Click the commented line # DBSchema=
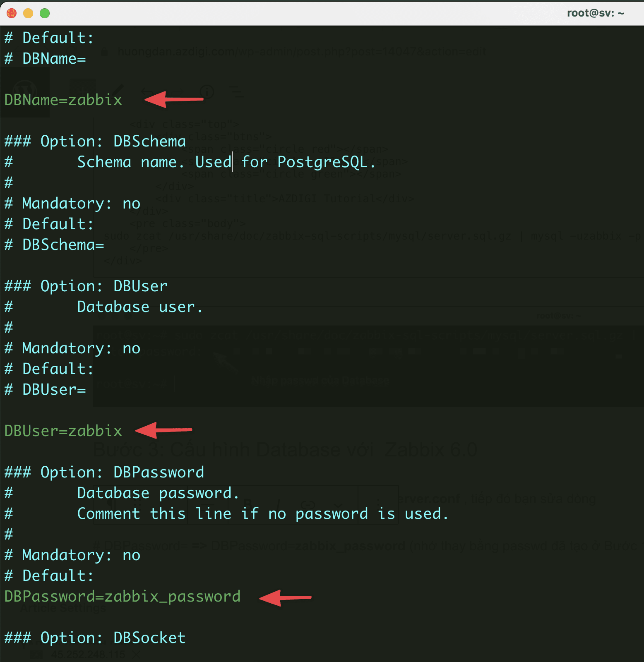 click(x=54, y=245)
